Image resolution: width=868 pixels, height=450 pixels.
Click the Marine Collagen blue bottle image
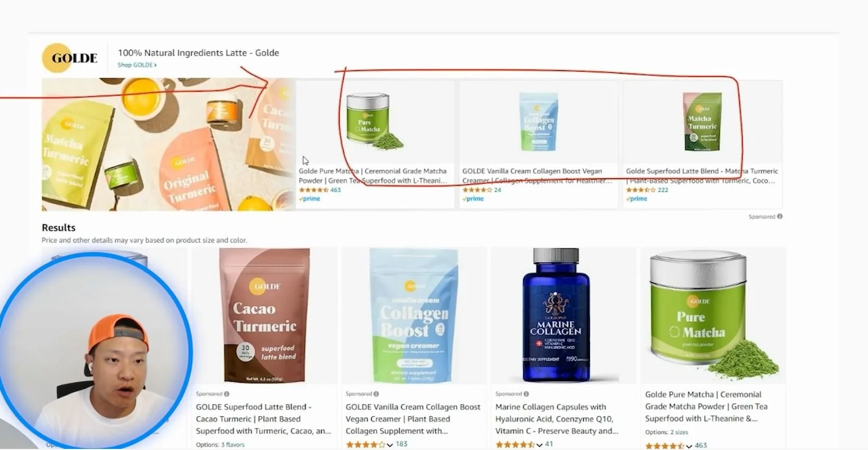point(556,315)
